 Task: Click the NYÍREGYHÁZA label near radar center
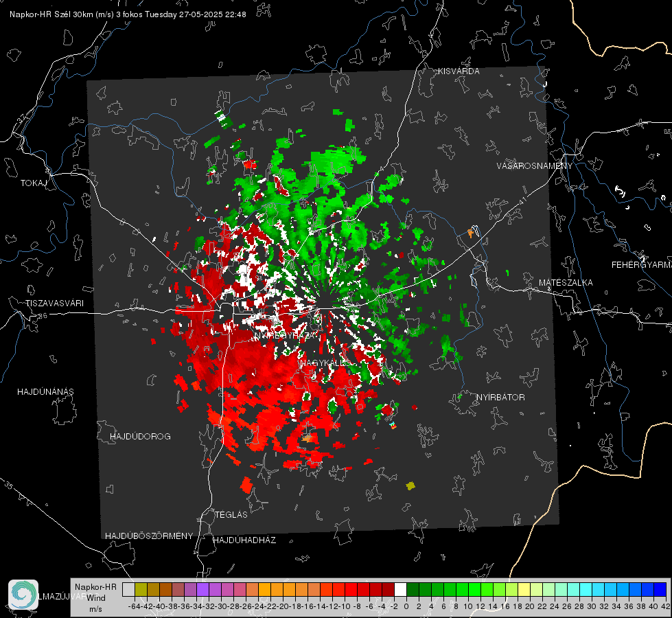pos(286,336)
